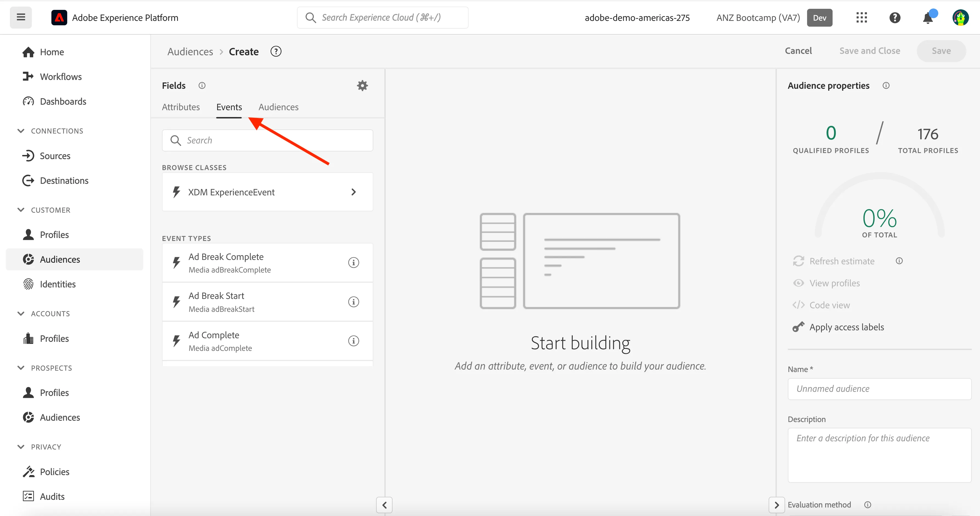Viewport: 980px width, 516px height.
Task: Open the hamburger navigation menu
Action: point(21,18)
